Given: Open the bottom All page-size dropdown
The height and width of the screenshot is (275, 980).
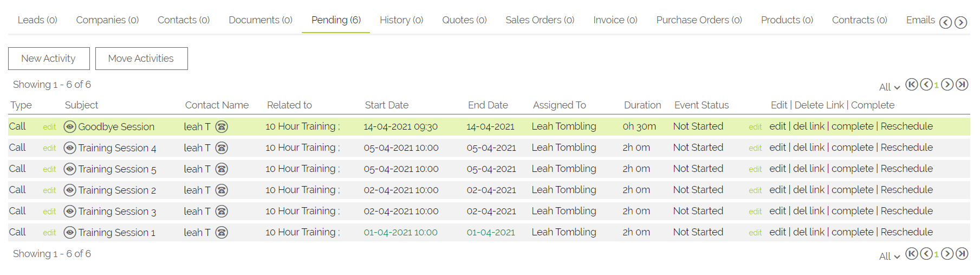Looking at the screenshot, I should pos(889,257).
